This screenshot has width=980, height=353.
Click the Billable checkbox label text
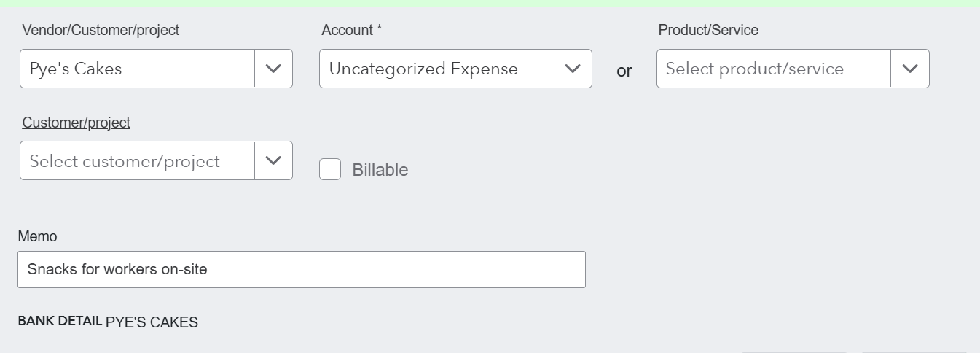[380, 170]
